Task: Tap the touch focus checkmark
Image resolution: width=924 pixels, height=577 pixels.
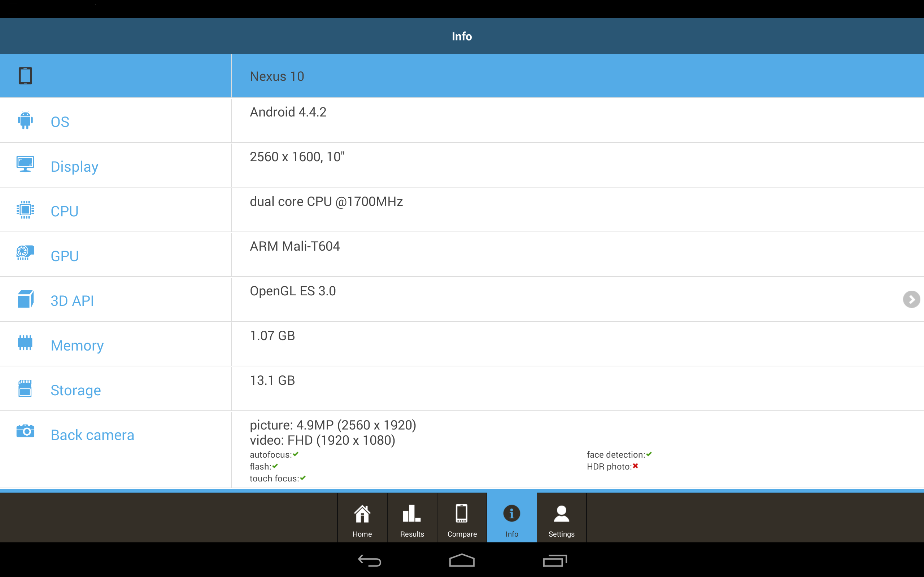Action: click(303, 478)
